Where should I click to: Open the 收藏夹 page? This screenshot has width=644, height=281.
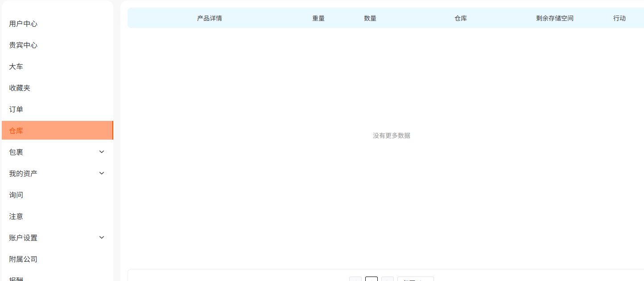20,88
